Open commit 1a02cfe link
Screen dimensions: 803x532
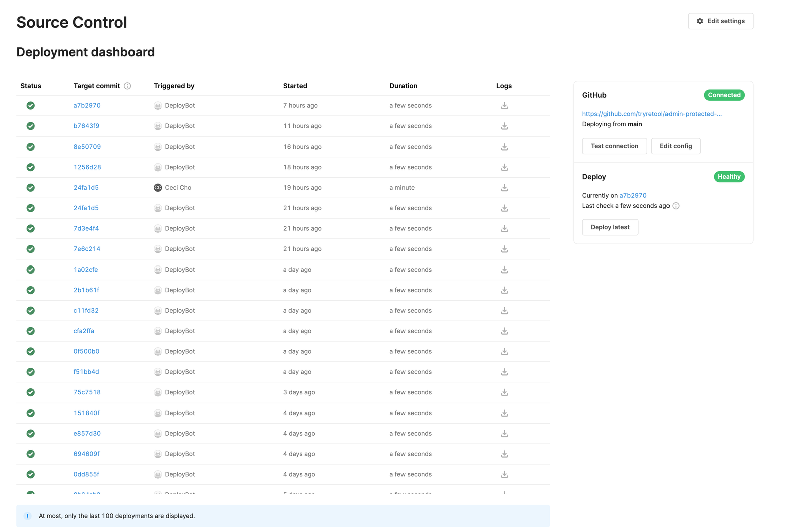click(86, 270)
